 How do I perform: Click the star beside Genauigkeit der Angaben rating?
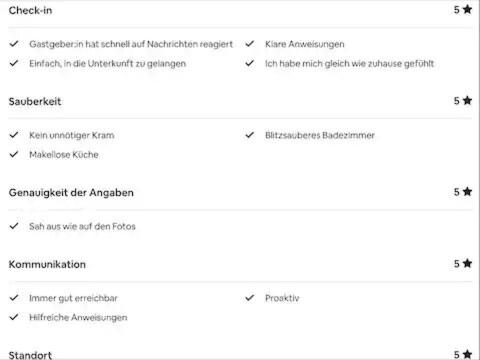[x=467, y=192]
